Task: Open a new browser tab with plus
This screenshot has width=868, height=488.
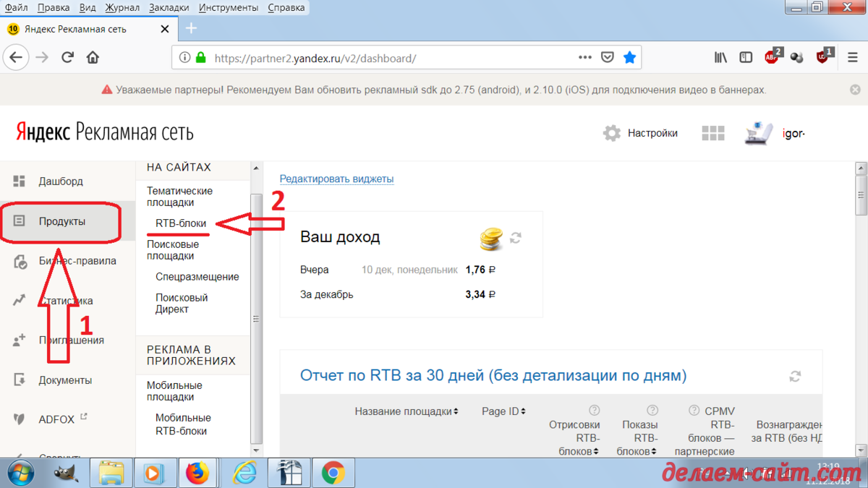Action: [x=191, y=28]
